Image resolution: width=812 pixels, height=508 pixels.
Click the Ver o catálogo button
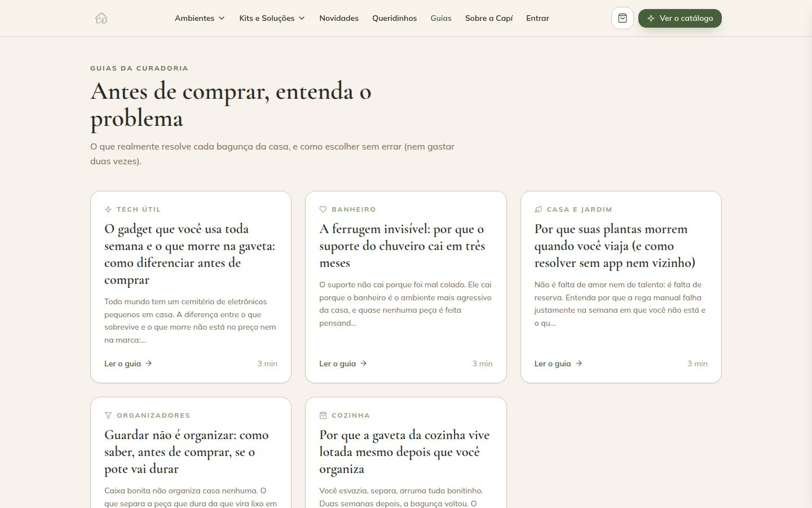click(x=680, y=18)
